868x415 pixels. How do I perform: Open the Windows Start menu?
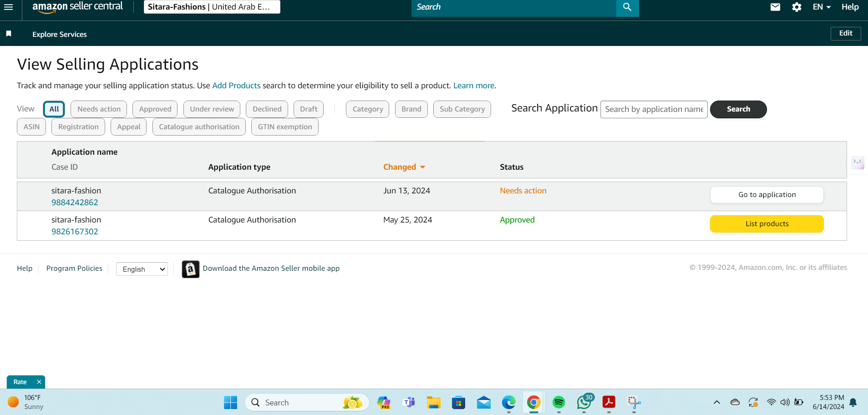(230, 402)
